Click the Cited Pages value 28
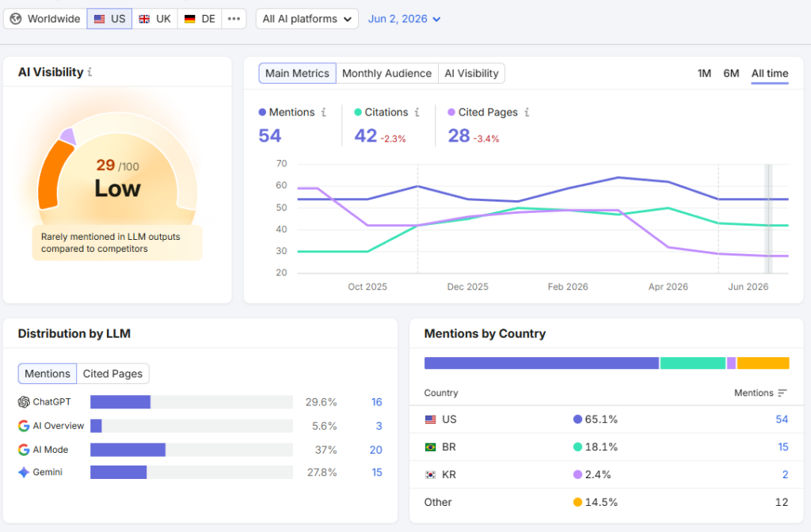Image resolution: width=811 pixels, height=532 pixels. pyautogui.click(x=459, y=135)
